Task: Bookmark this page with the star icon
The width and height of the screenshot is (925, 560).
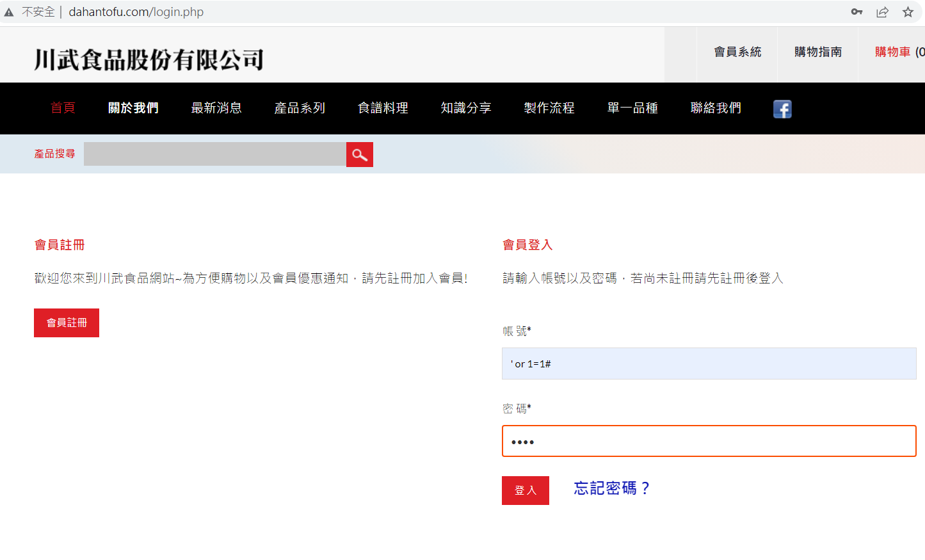Action: tap(908, 12)
